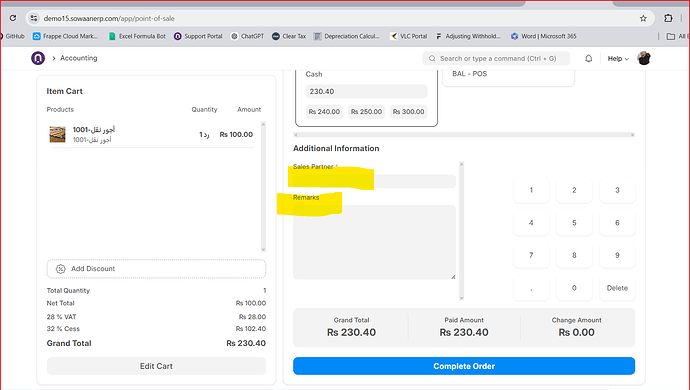Open the Adjusting Withhold... bookmark
The height and width of the screenshot is (390, 690).
point(468,36)
